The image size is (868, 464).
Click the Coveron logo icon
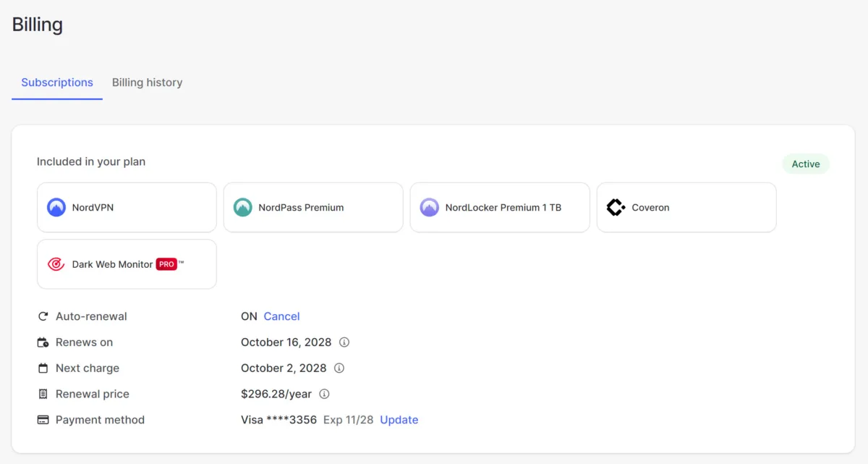pos(616,208)
